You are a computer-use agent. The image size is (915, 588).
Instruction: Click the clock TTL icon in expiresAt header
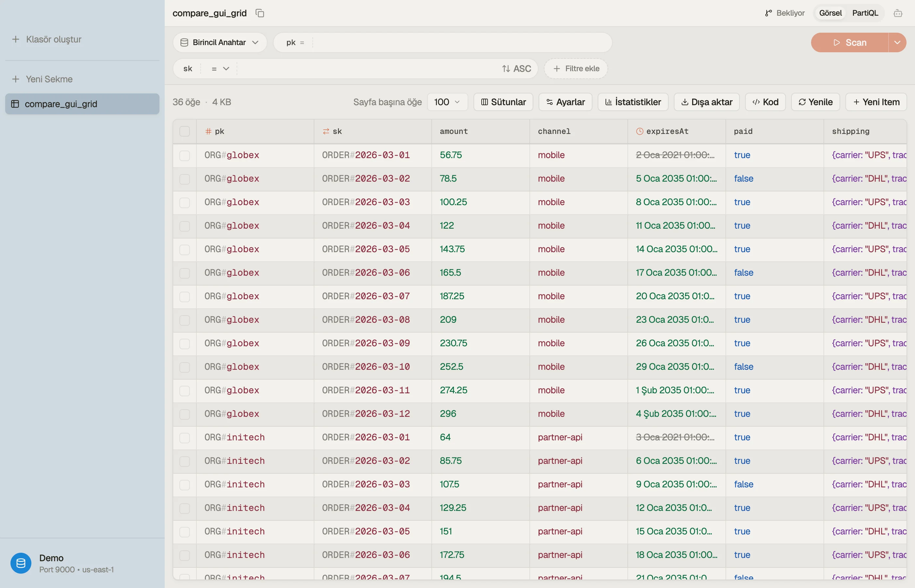(640, 131)
